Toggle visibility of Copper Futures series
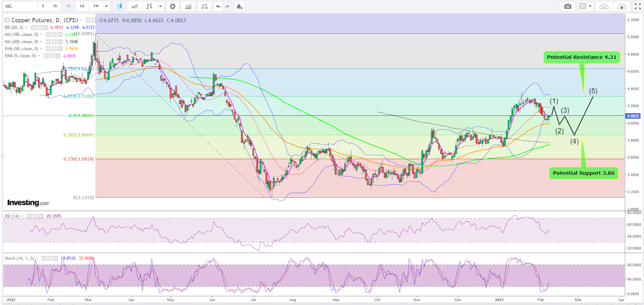Image resolution: width=644 pixels, height=305 pixels. click(88, 20)
